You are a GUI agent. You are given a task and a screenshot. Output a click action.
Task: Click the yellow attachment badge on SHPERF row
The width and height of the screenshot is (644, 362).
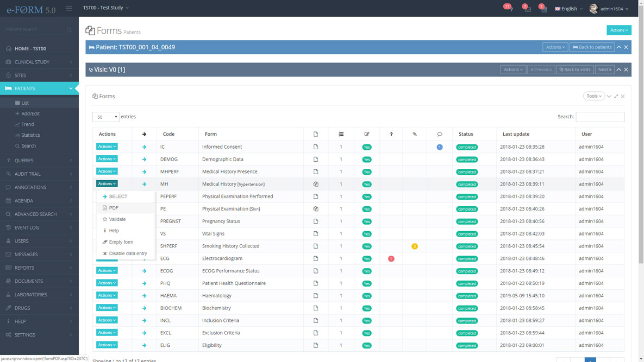(415, 246)
